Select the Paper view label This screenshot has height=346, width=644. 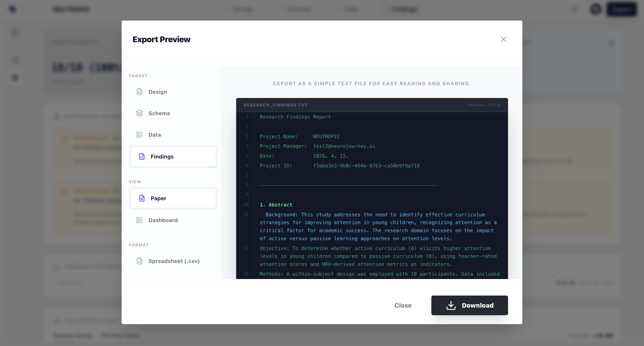(x=158, y=198)
